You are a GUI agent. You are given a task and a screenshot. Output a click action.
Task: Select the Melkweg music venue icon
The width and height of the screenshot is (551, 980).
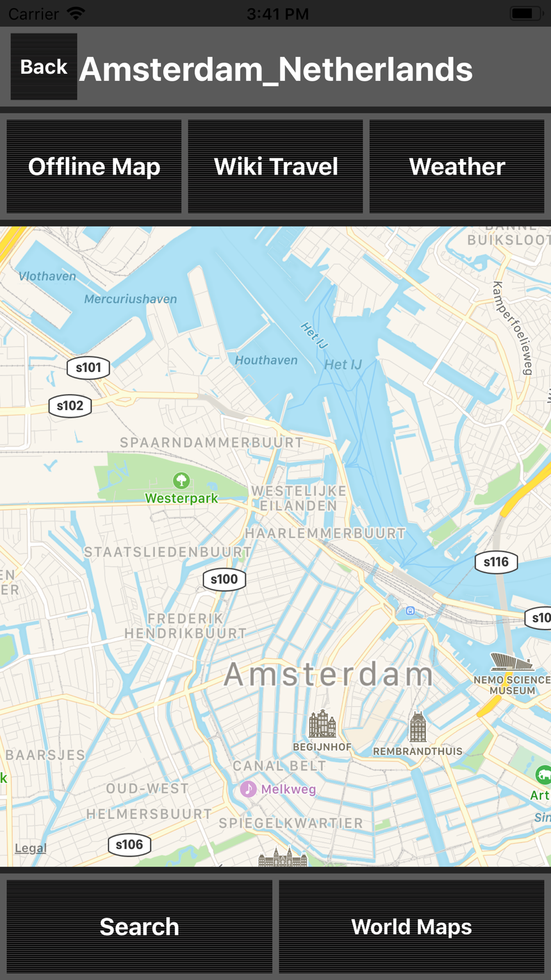pos(248,789)
